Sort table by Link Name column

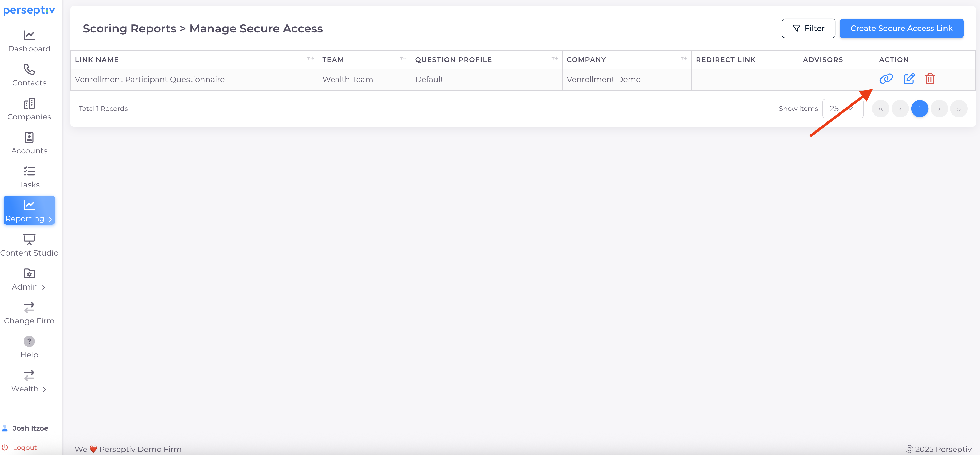[310, 59]
